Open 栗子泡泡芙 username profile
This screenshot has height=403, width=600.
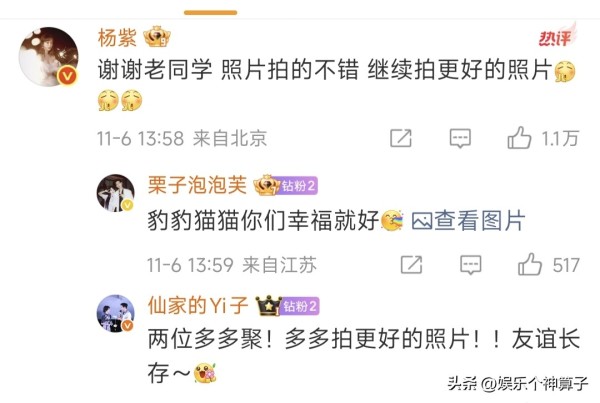click(197, 185)
